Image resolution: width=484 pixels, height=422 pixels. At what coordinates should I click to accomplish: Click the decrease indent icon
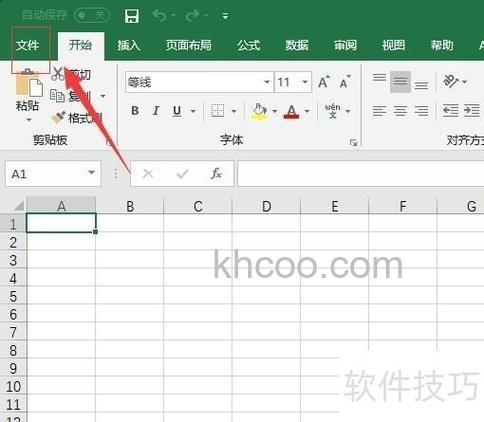click(451, 111)
